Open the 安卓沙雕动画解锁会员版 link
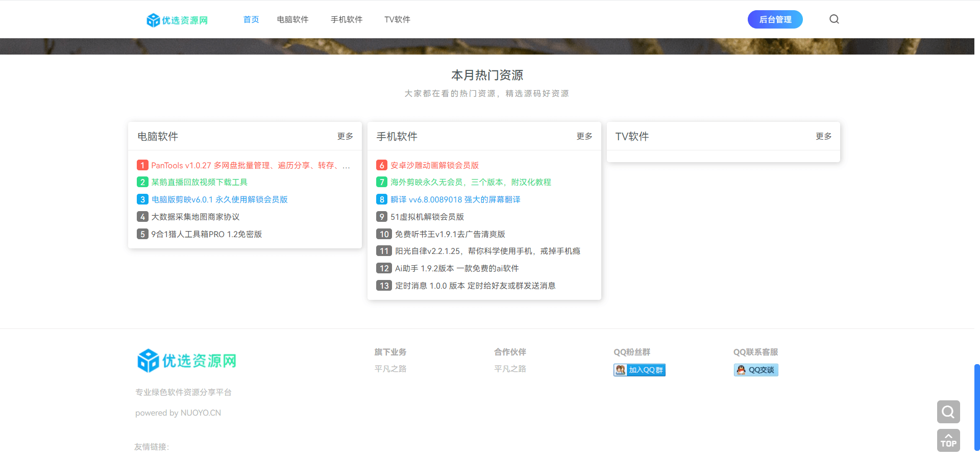980x460 pixels. tap(434, 165)
